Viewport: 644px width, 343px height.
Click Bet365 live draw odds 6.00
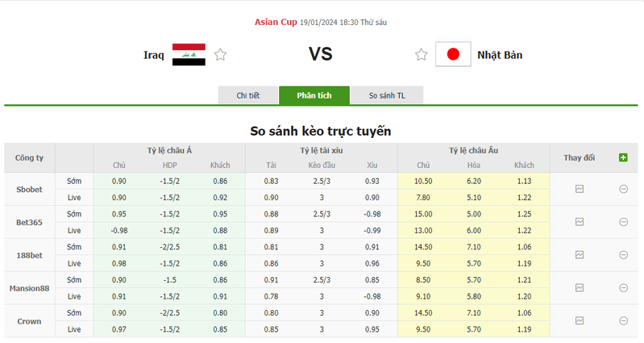[474, 230]
